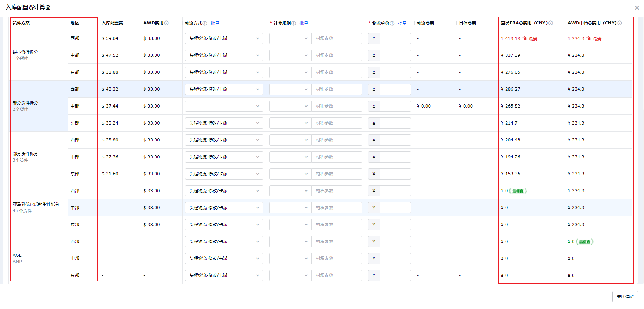Click the ¥ 286.27 FBA total value
The height and width of the screenshot is (309, 644).
coord(511,89)
